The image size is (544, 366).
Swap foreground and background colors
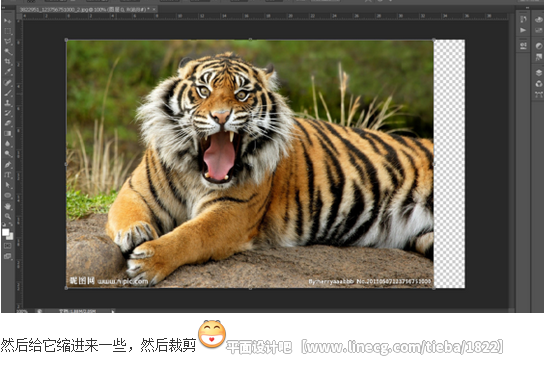point(11,225)
